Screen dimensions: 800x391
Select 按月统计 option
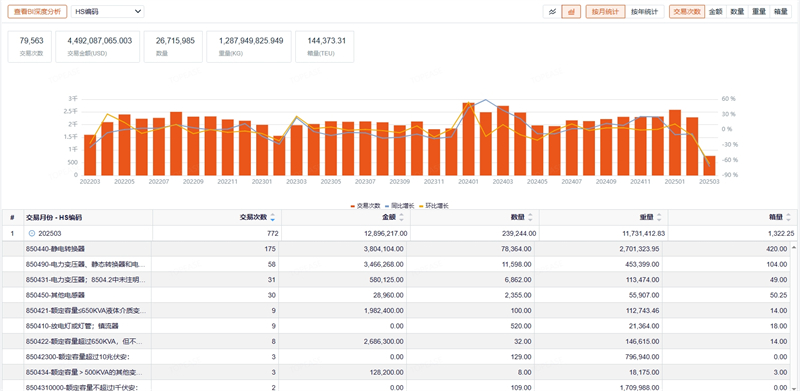pos(605,12)
